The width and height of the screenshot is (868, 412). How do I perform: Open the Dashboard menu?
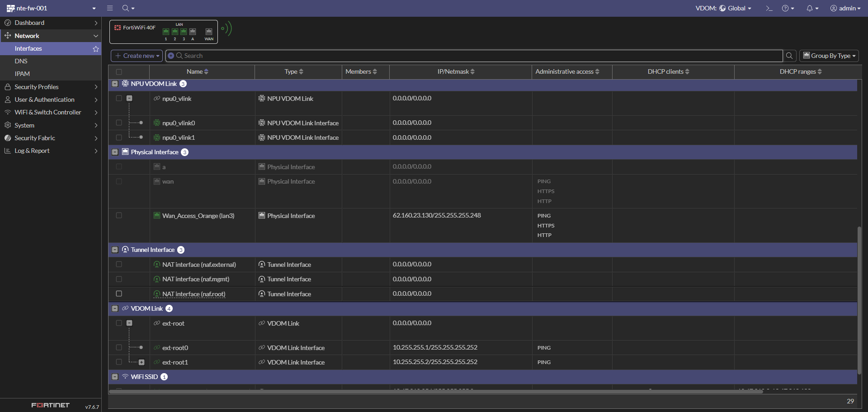51,23
